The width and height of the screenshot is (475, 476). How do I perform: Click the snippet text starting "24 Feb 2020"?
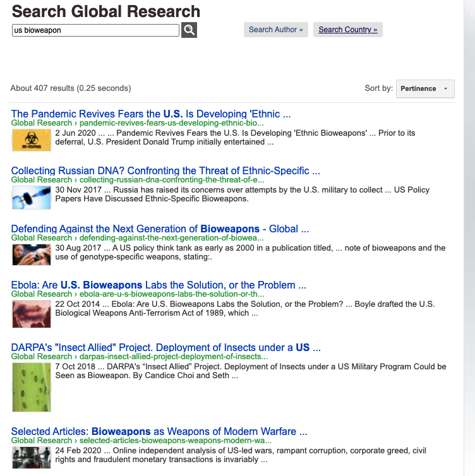(241, 455)
